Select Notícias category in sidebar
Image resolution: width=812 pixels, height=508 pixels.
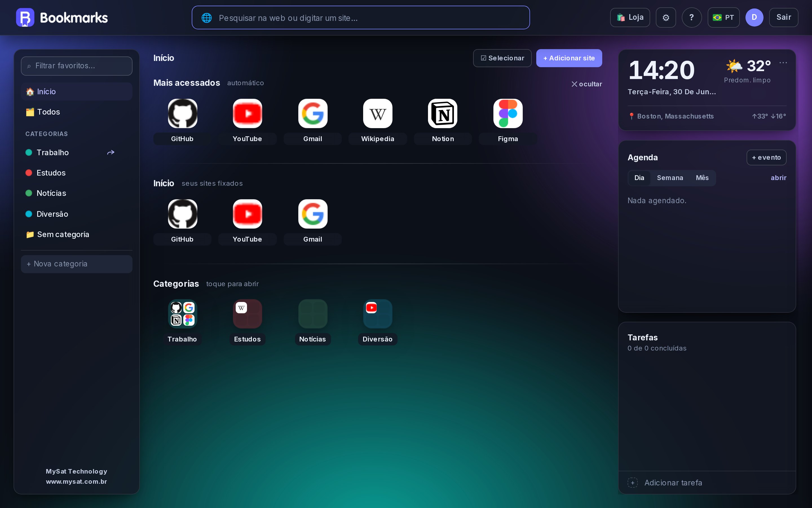click(x=76, y=193)
